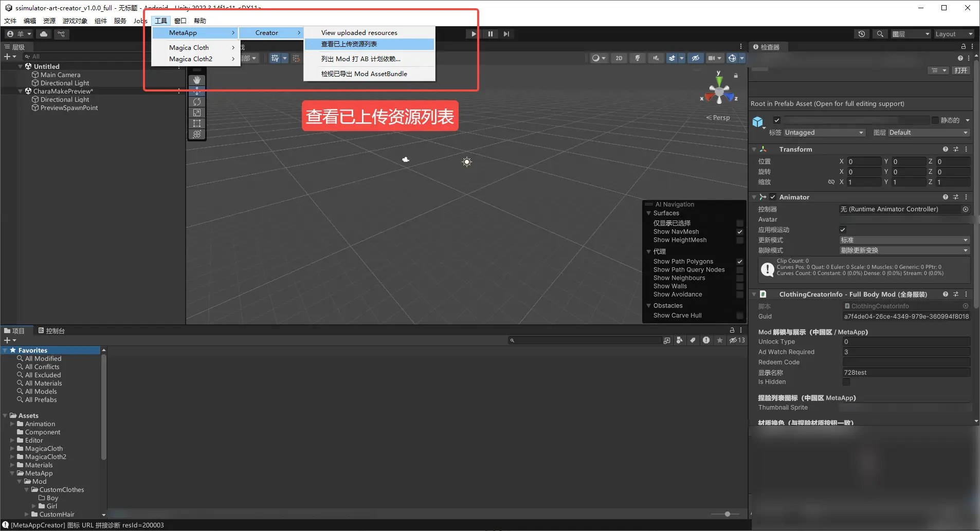Select the Rotate tool

click(197, 102)
